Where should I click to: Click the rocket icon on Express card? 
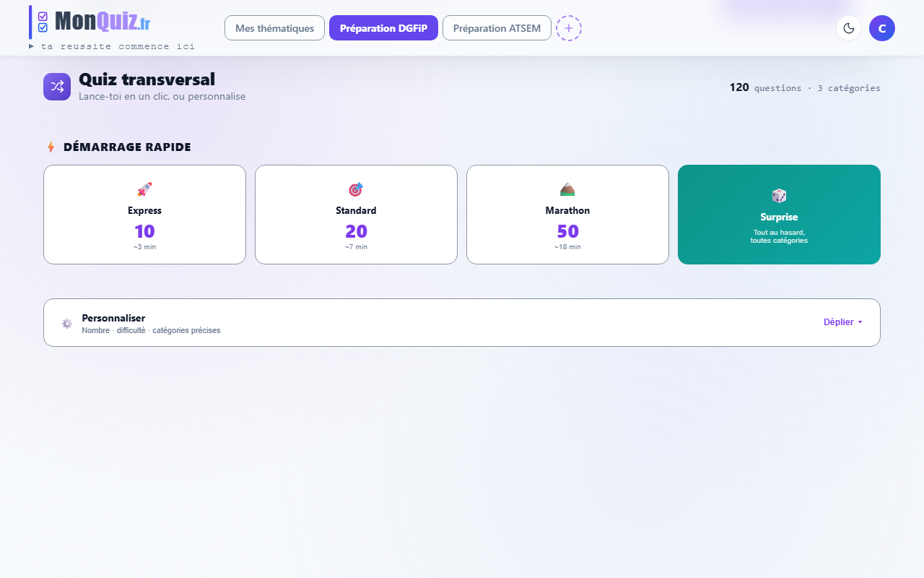pos(144,189)
